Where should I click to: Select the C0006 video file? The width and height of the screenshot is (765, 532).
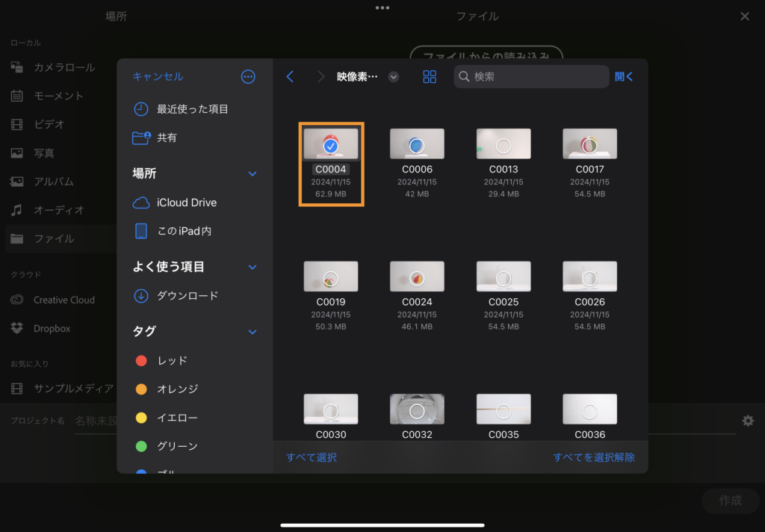[417, 144]
